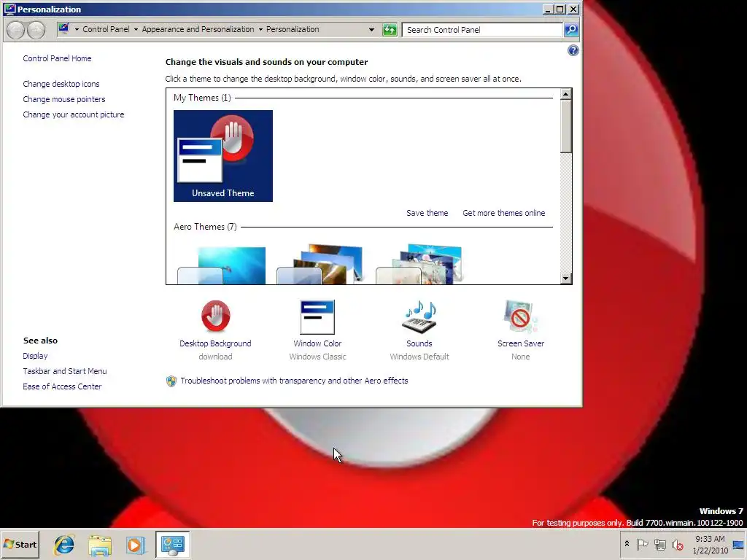Click the Window Color label text

317,343
